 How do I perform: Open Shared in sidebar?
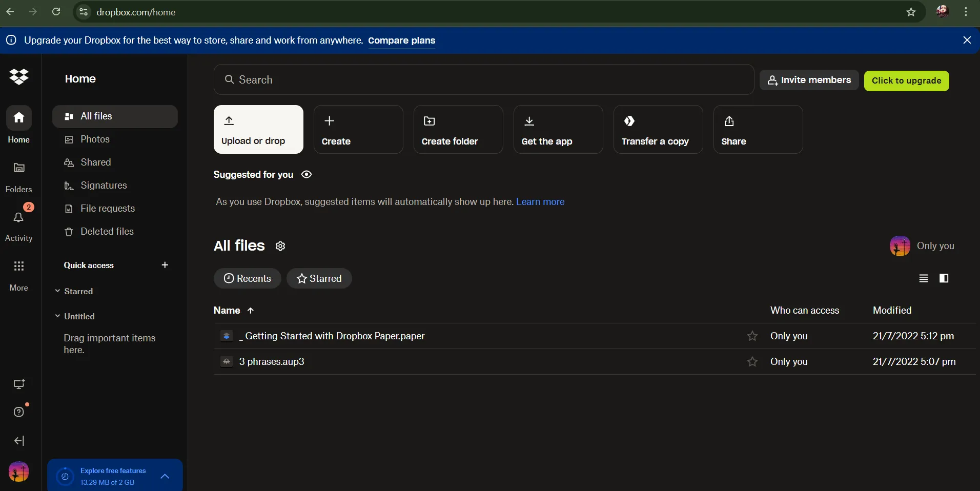click(x=115, y=162)
